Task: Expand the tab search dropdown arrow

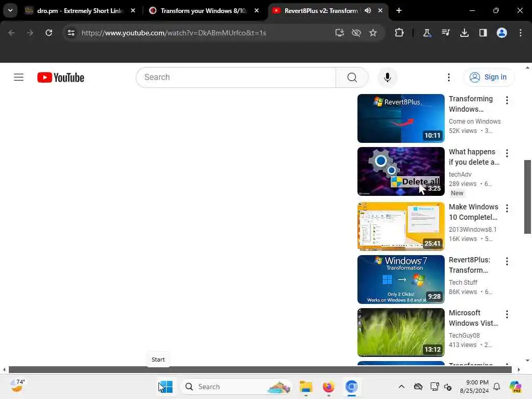Action: (10, 10)
